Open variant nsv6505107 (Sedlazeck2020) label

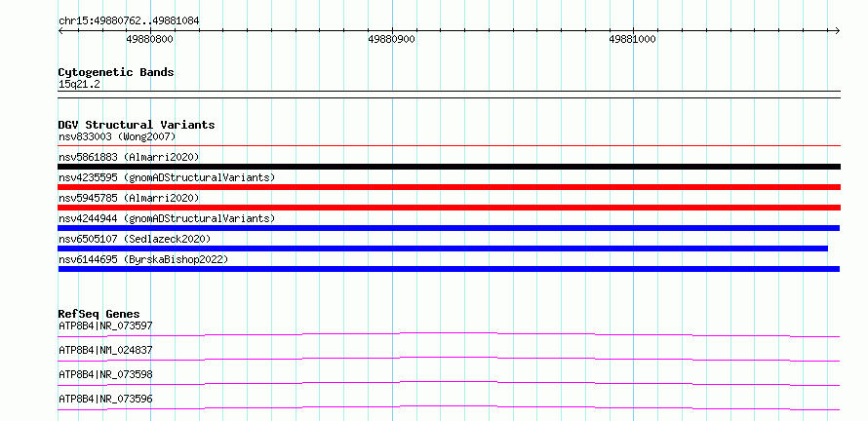(135, 239)
